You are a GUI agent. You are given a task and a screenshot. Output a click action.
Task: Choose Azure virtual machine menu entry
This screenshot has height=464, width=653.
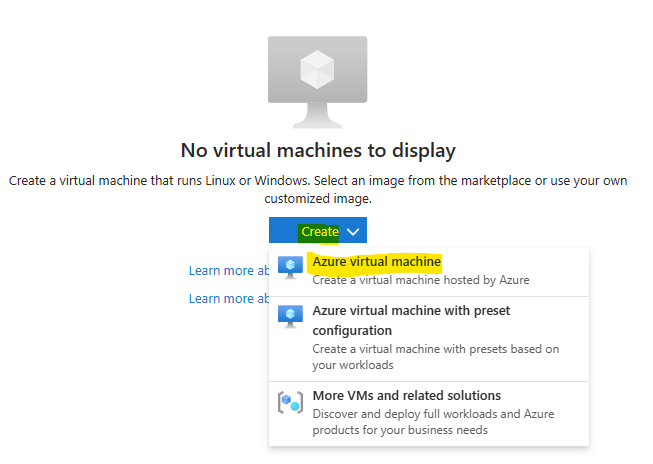(429, 272)
